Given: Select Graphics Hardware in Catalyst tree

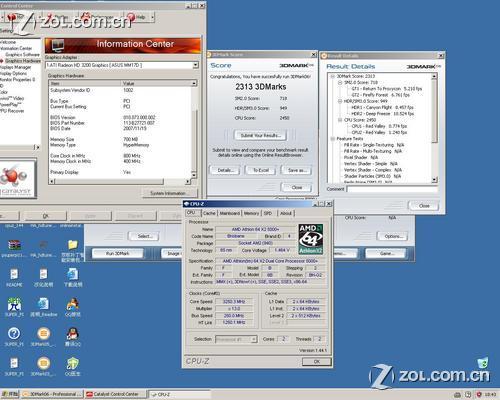Looking at the screenshot, I should (x=23, y=61).
